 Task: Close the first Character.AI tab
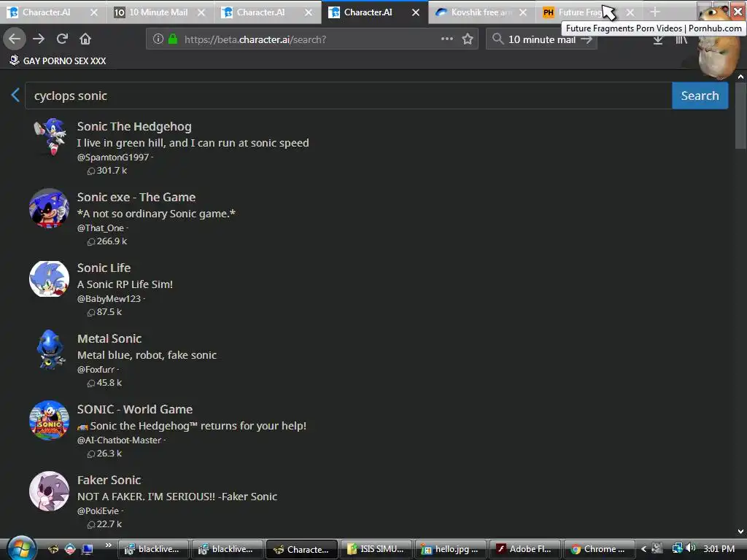(94, 12)
